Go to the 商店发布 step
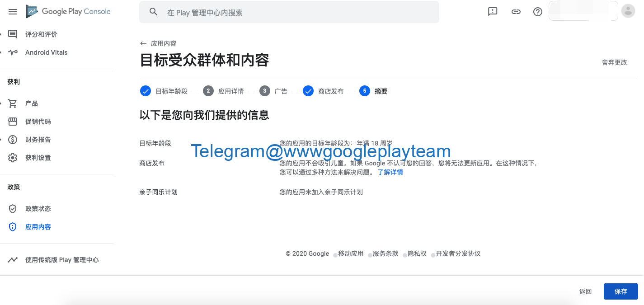 (x=331, y=91)
